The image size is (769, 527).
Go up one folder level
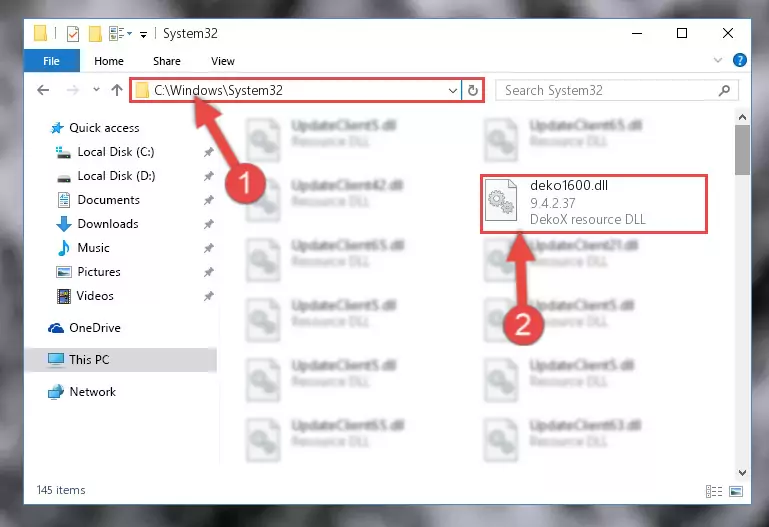click(117, 90)
